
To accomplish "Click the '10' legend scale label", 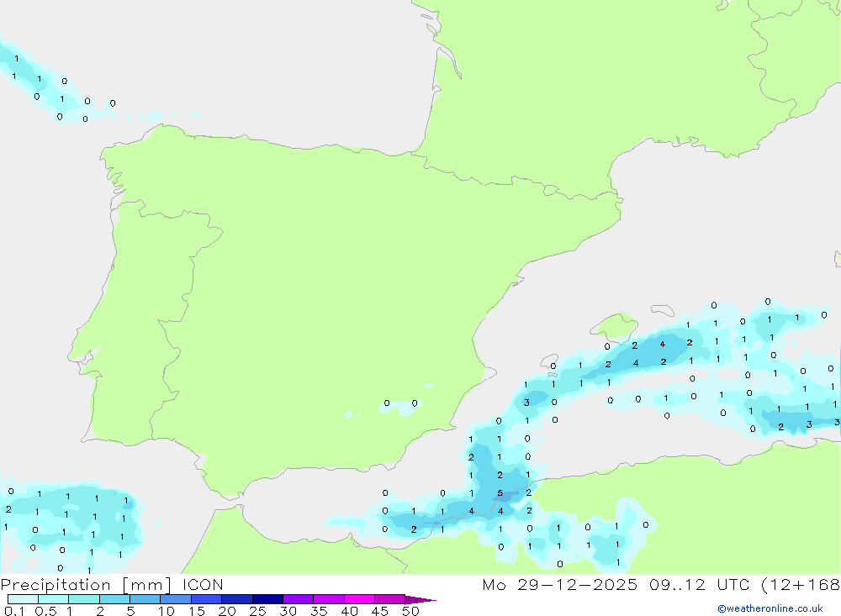I will [167, 611].
